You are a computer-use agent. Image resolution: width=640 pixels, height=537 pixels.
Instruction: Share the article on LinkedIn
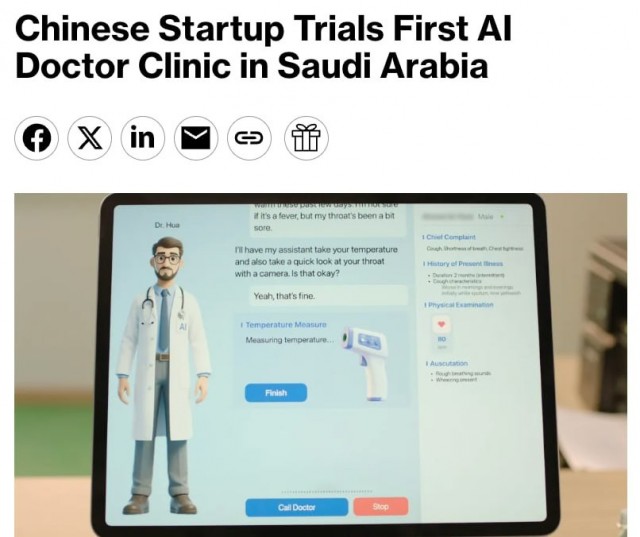point(143,138)
